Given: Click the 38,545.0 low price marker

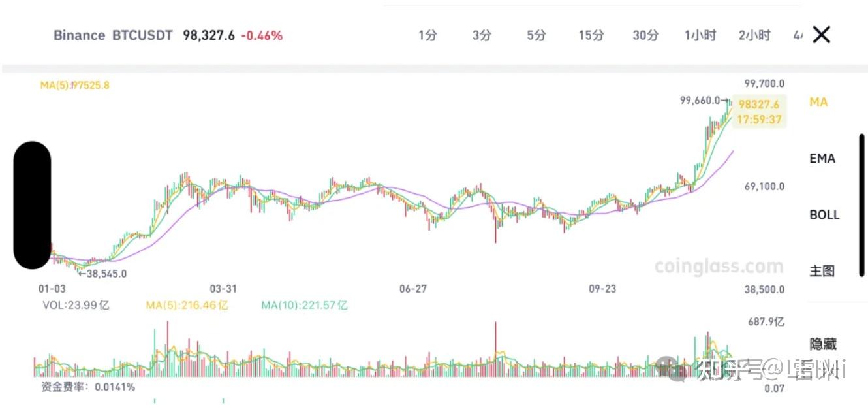Looking at the screenshot, I should coord(105,274).
